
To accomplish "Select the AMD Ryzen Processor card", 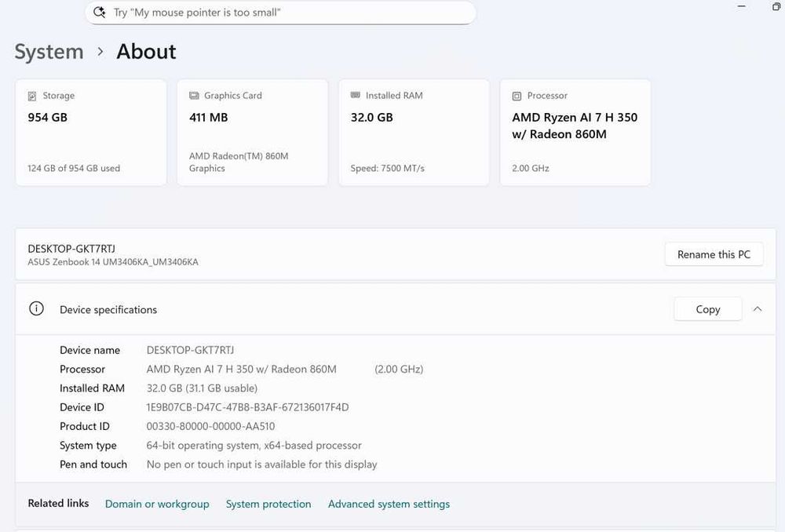I will [x=575, y=133].
